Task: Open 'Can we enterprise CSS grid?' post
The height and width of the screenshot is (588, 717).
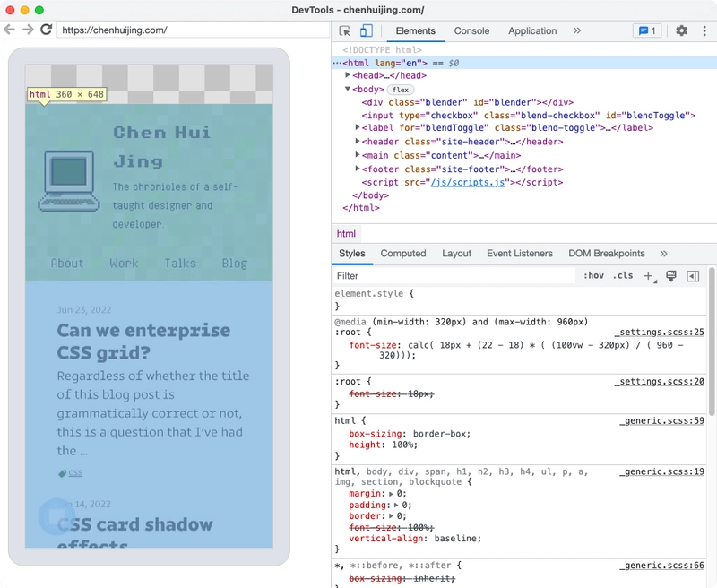Action: [143, 342]
